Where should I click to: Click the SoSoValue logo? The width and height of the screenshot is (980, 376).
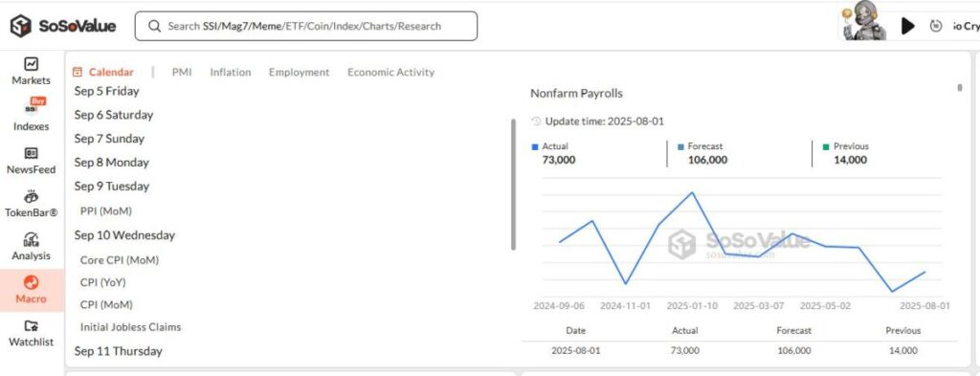click(x=63, y=26)
